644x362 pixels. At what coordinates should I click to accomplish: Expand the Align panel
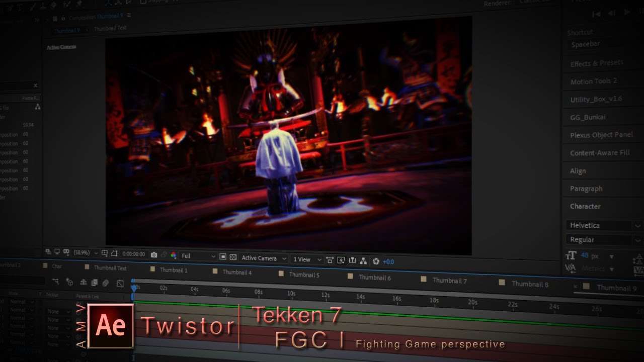(578, 171)
